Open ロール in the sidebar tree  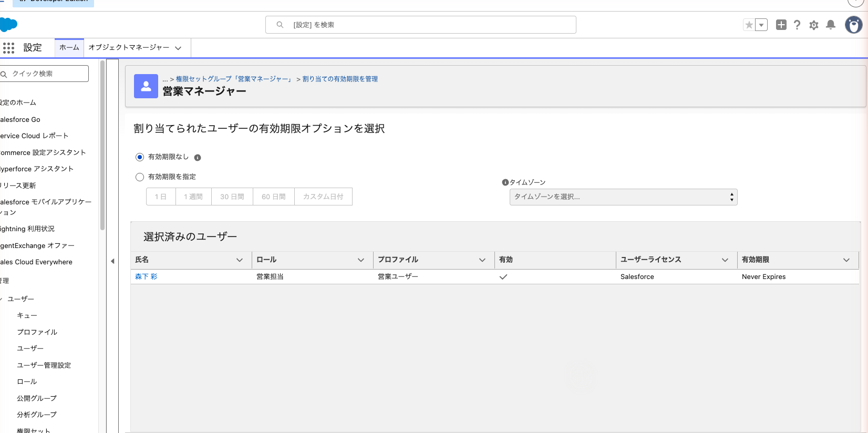click(27, 382)
